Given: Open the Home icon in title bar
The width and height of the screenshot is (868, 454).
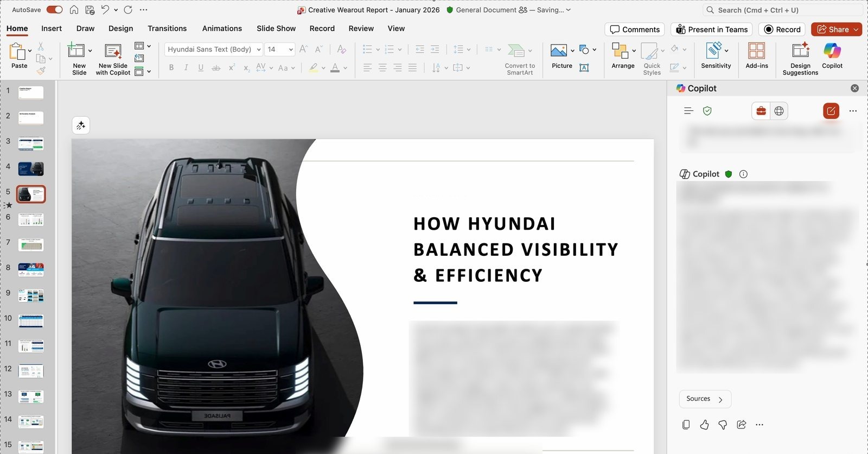Looking at the screenshot, I should click(x=74, y=10).
